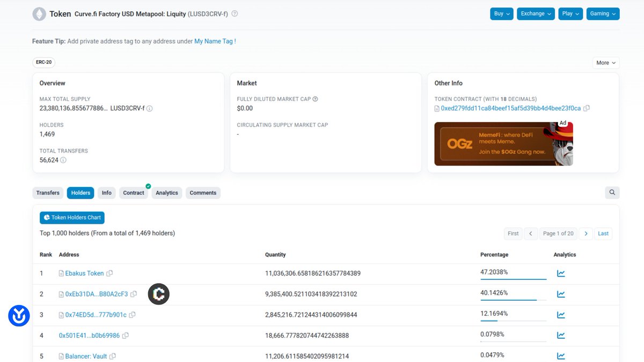Click the Last page button

[603, 234]
